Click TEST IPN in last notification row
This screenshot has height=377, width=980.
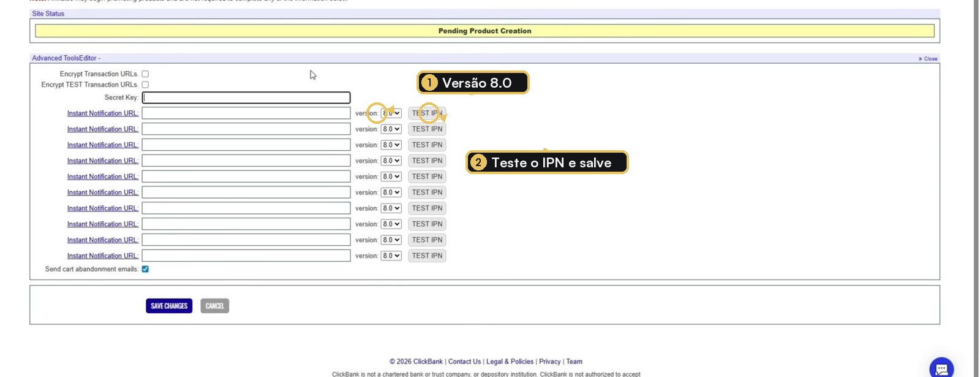coord(427,256)
